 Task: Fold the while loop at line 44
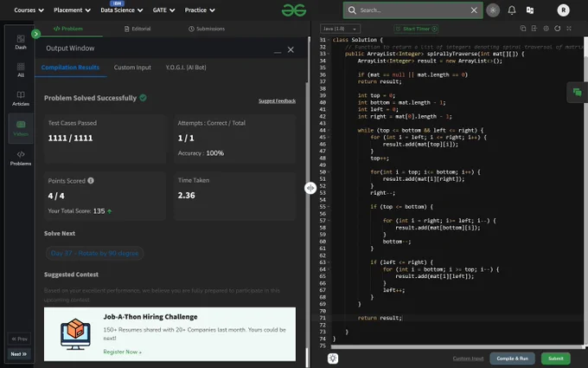click(x=329, y=130)
